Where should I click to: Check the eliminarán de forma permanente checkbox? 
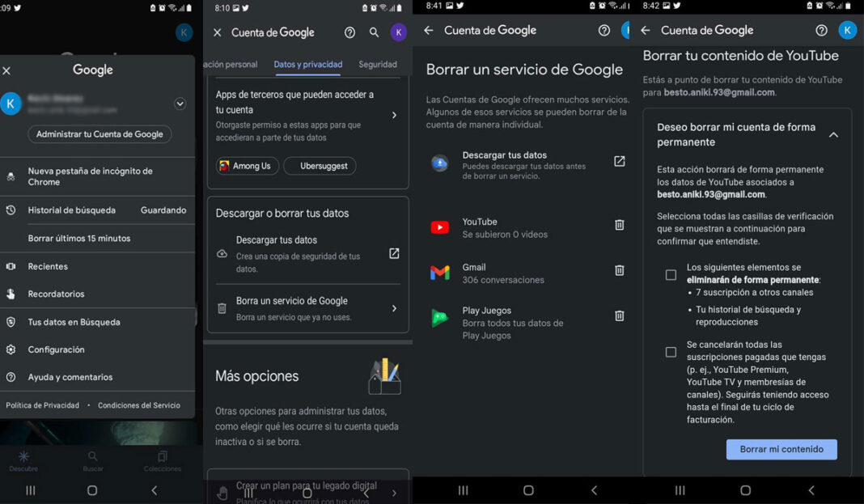pyautogui.click(x=671, y=274)
